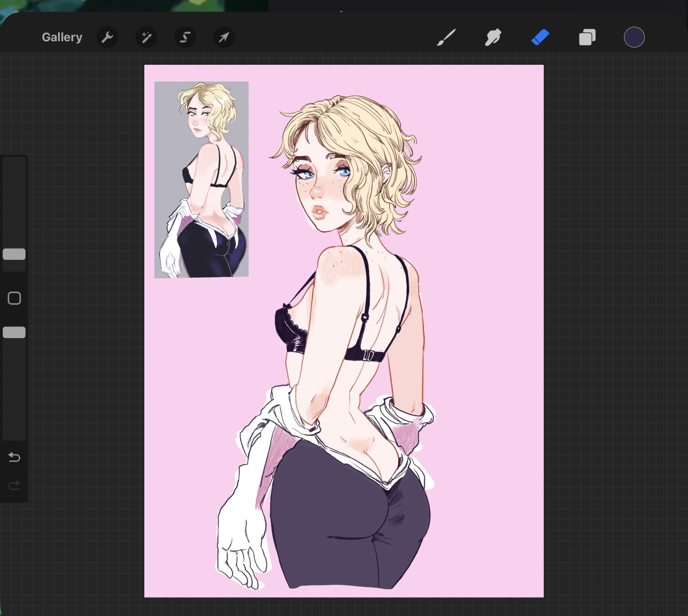This screenshot has width=688, height=616.
Task: Select the Smudge finger tool
Action: click(493, 37)
